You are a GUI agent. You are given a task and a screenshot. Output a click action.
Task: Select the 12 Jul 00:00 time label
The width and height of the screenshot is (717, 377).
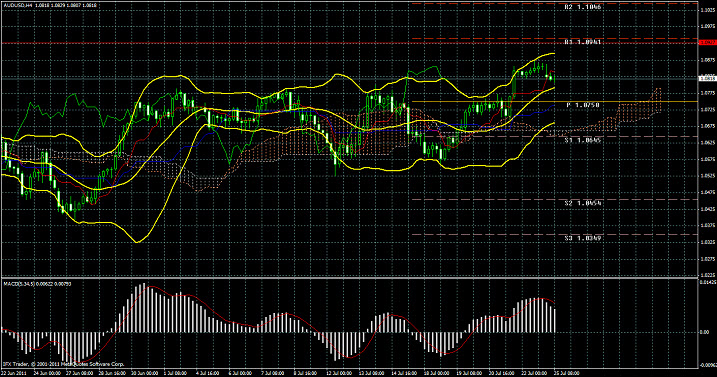pos(339,373)
